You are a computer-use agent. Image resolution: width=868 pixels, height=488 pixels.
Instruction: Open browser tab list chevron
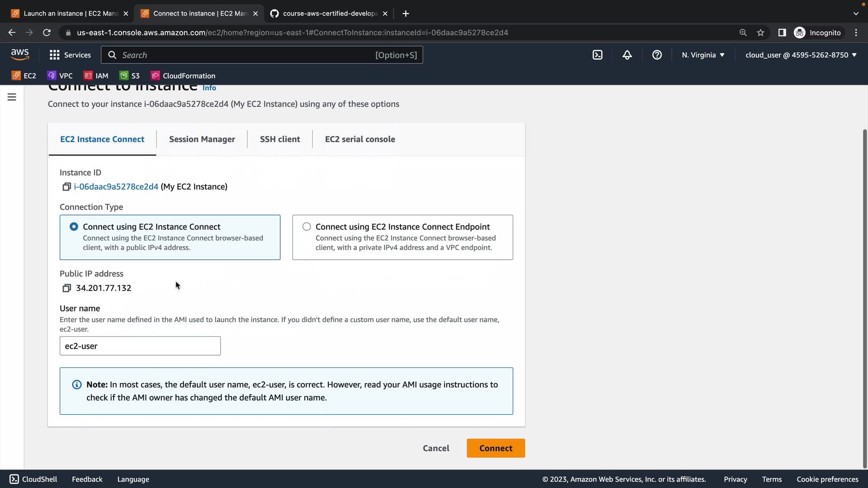pos(855,14)
